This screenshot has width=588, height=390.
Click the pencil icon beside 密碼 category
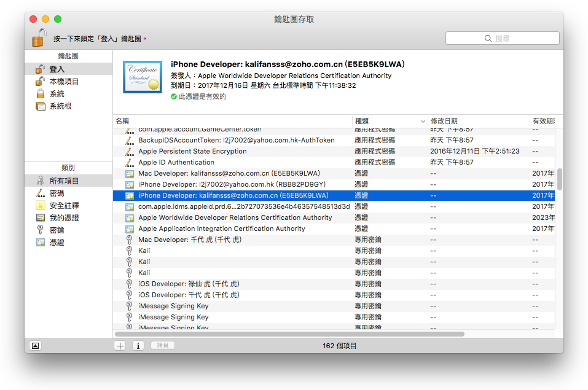(40, 193)
